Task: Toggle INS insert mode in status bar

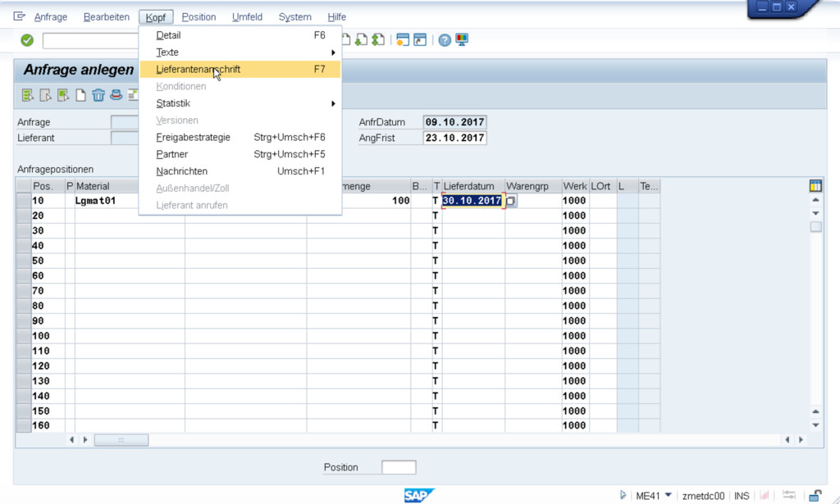Action: tap(742, 496)
